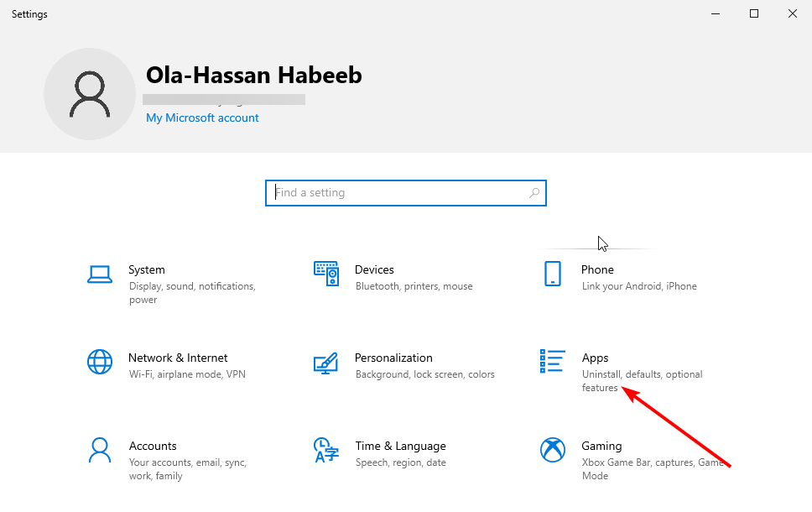The width and height of the screenshot is (812, 512).
Task: Focus the Find a setting search box
Action: click(405, 193)
